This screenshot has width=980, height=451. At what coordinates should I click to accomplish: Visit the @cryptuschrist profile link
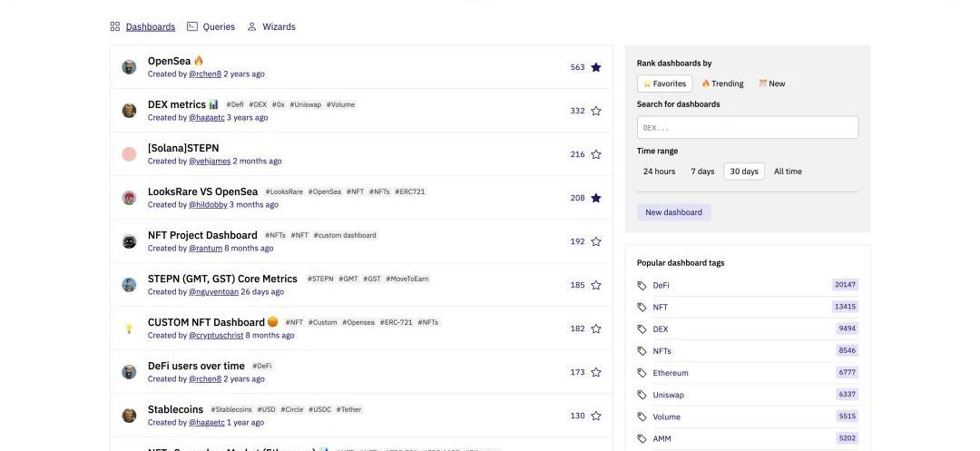click(x=216, y=336)
